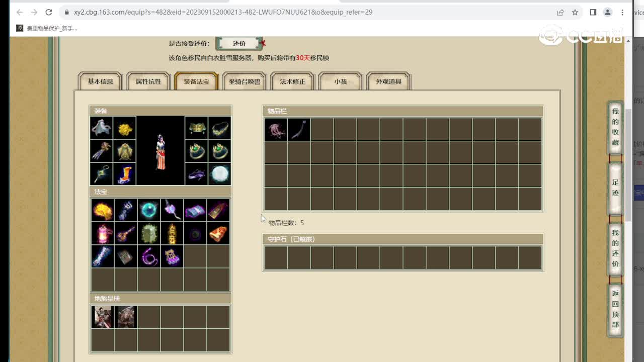Image resolution: width=644 pixels, height=362 pixels.
Task: Select the purple tassel charm treasure icon
Action: click(172, 256)
